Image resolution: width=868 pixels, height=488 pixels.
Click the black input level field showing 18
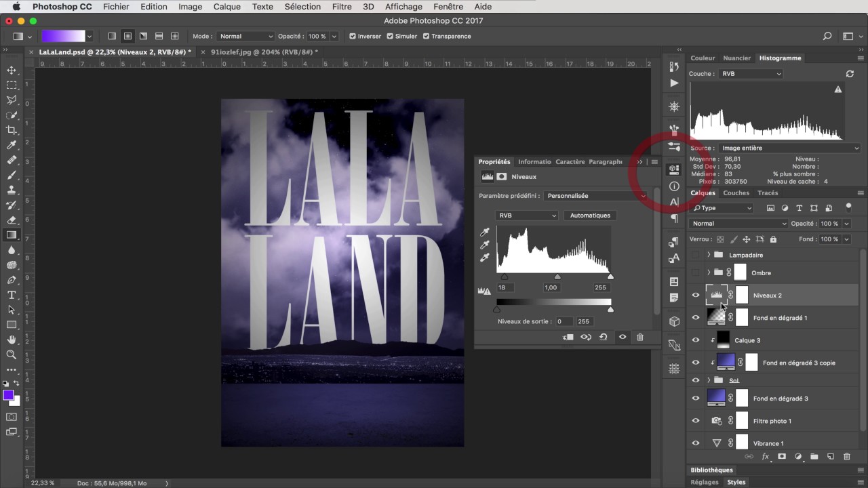point(506,287)
